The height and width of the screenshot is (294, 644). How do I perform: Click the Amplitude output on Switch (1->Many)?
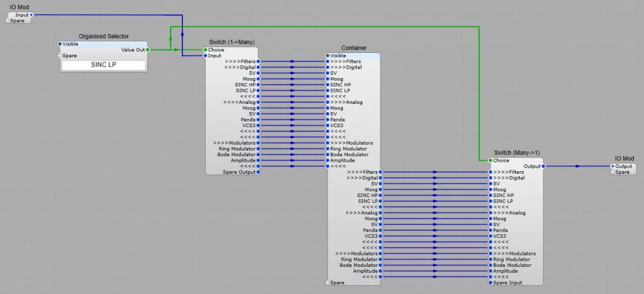click(258, 161)
